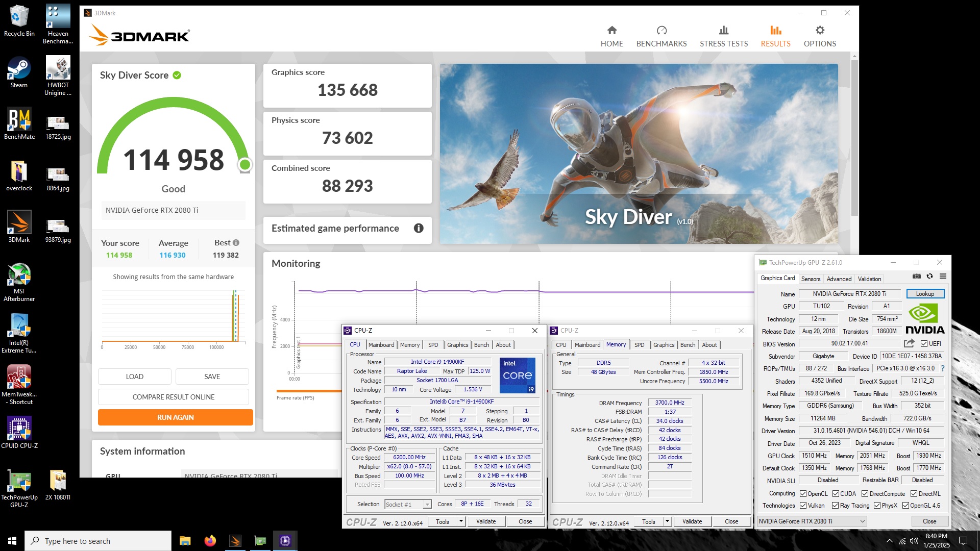Viewport: 980px width, 551px height.
Task: Open MemTweak shortcut on desktop
Action: (19, 385)
